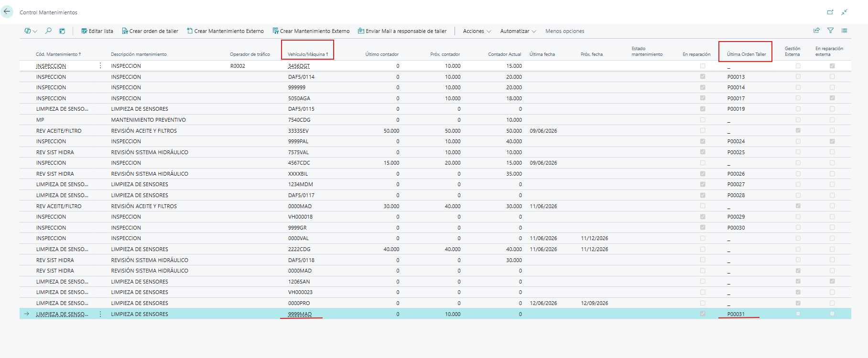Sort by the Vehículo/Máquina column header

click(307, 54)
